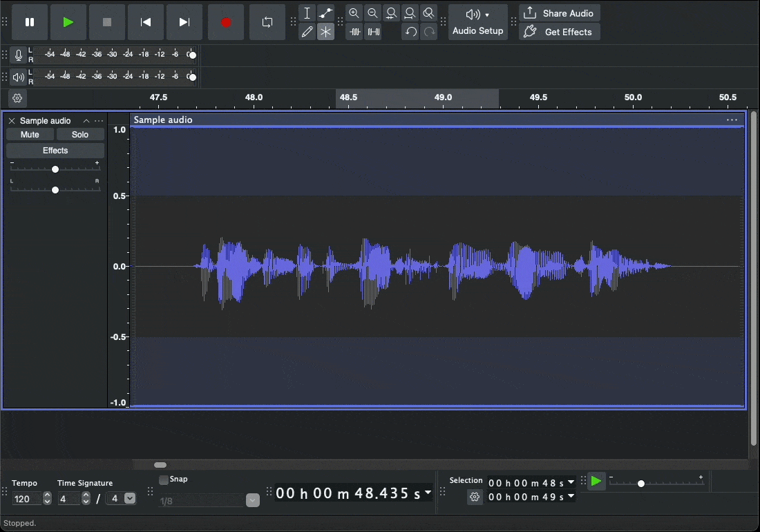This screenshot has height=532, width=760.
Task: Open the time signature denominator dropdown
Action: pyautogui.click(x=130, y=499)
